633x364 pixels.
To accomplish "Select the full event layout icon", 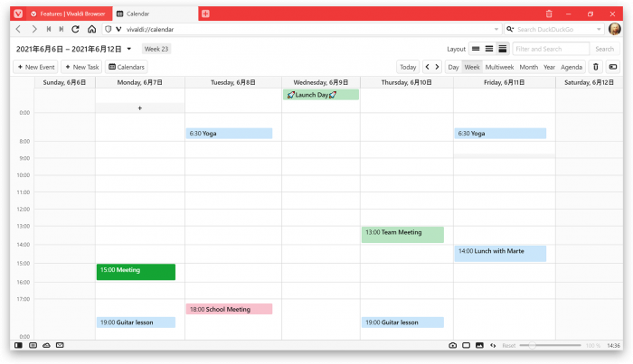I will click(x=503, y=49).
